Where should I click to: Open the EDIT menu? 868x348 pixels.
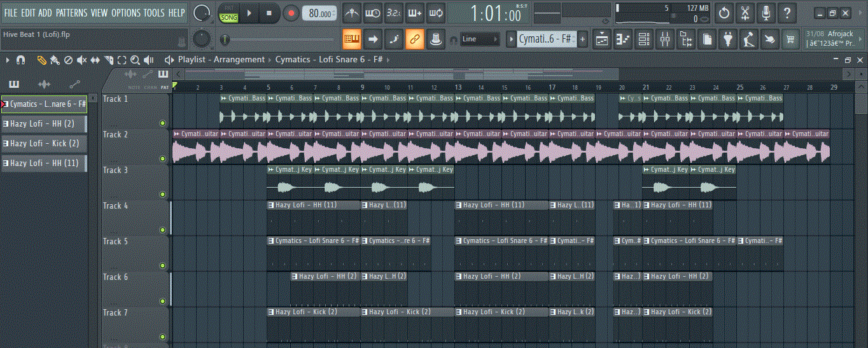(28, 13)
